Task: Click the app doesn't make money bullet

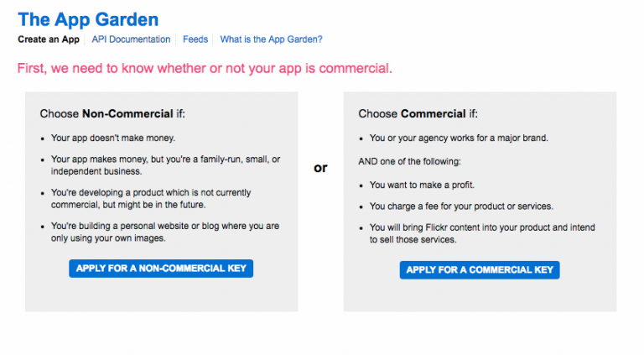Action: pos(113,137)
